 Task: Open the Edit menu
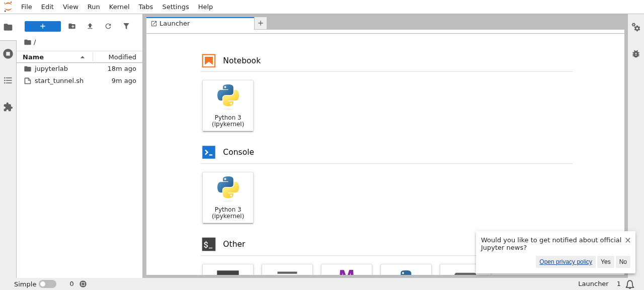click(47, 7)
